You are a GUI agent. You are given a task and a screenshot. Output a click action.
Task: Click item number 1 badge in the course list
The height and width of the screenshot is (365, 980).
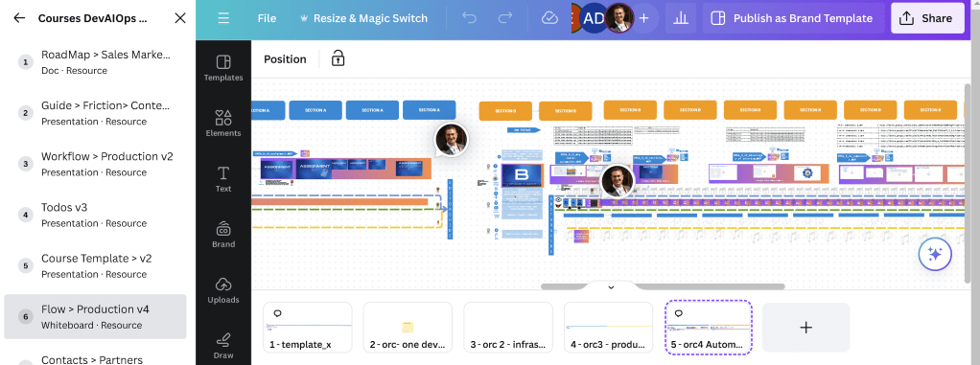point(26,61)
